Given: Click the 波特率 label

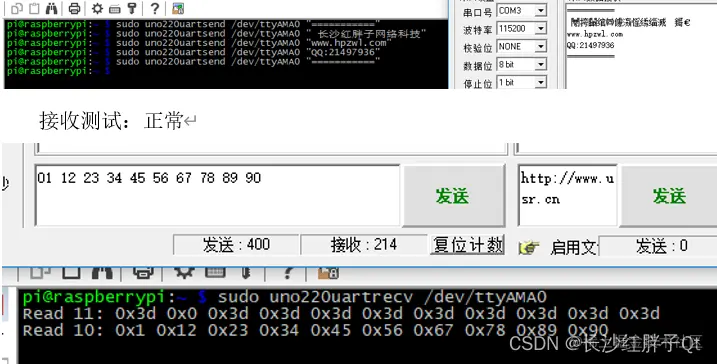Looking at the screenshot, I should [x=477, y=30].
